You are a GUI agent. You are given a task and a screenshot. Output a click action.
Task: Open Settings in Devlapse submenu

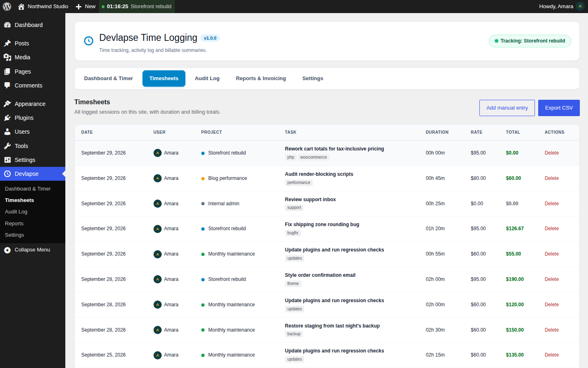[x=15, y=235]
